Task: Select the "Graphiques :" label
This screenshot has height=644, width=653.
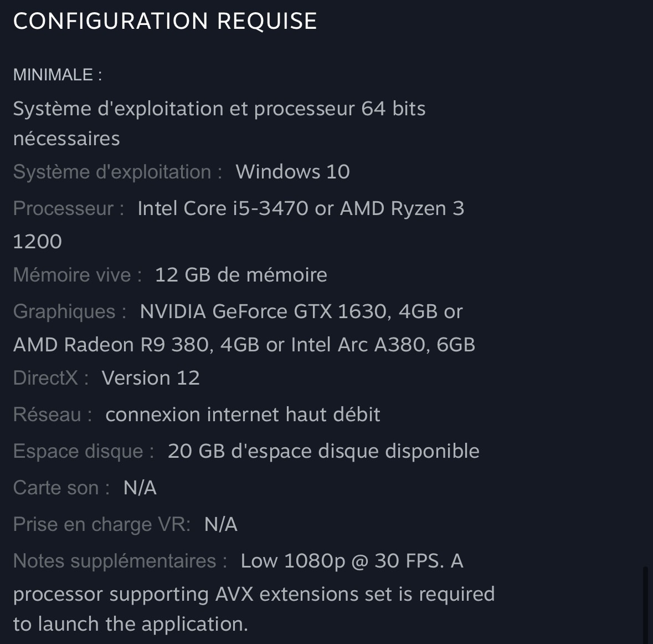Action: pyautogui.click(x=70, y=311)
